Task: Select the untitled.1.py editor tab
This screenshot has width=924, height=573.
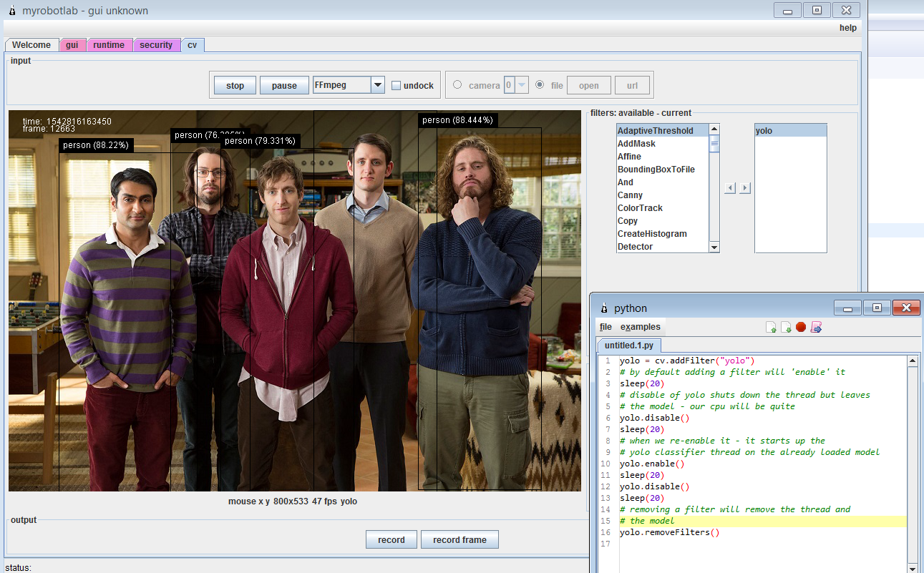Action: pos(629,346)
